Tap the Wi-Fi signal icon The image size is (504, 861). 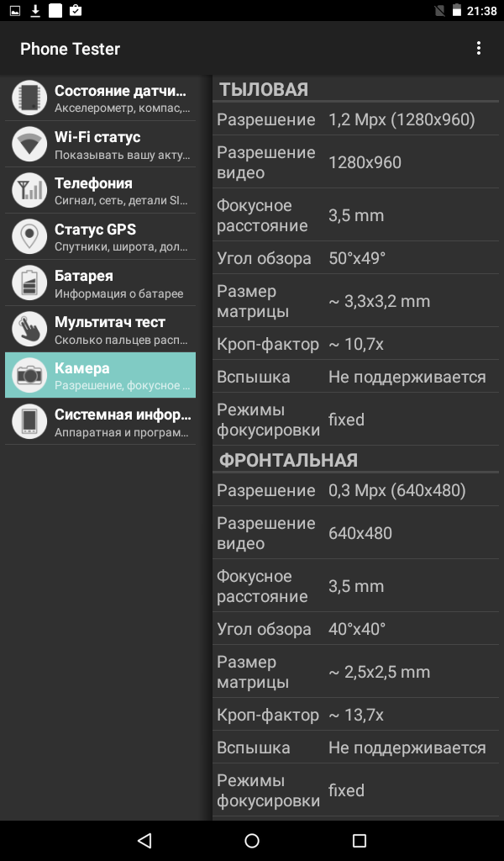(x=29, y=144)
